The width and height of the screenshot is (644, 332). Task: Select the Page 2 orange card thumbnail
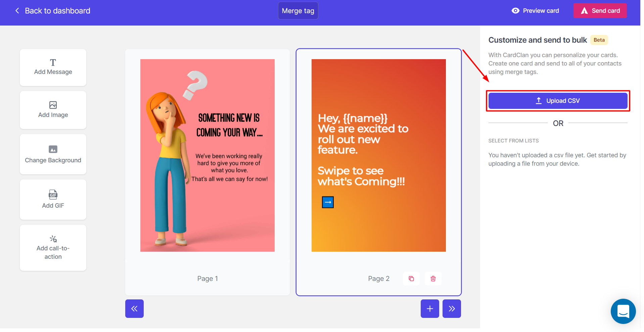pyautogui.click(x=379, y=155)
